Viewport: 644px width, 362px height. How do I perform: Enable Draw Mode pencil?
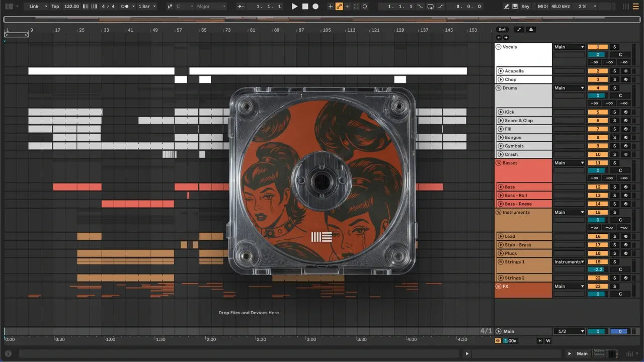507,7
